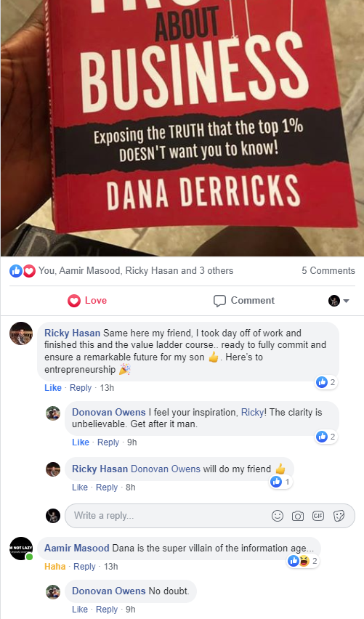Open sticker picker in reply box

(339, 516)
